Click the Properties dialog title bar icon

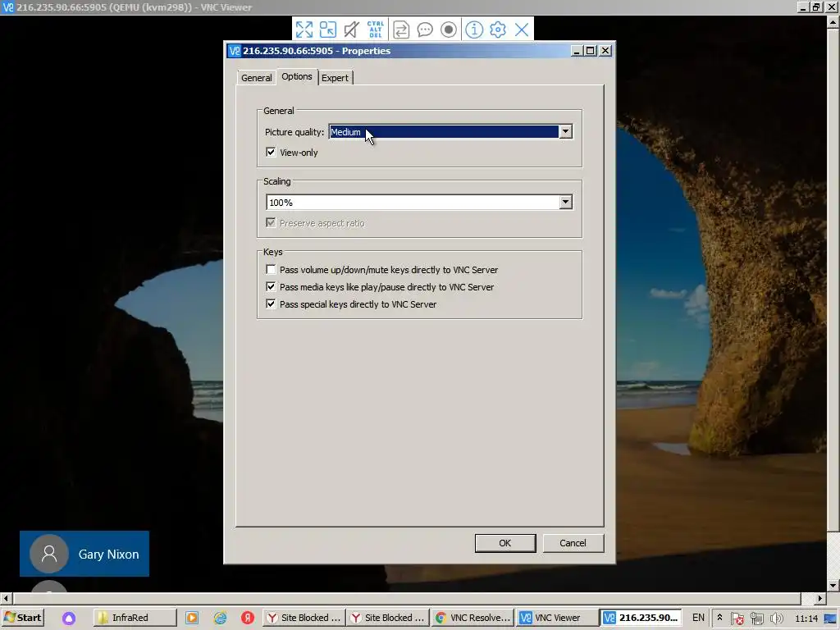[235, 51]
